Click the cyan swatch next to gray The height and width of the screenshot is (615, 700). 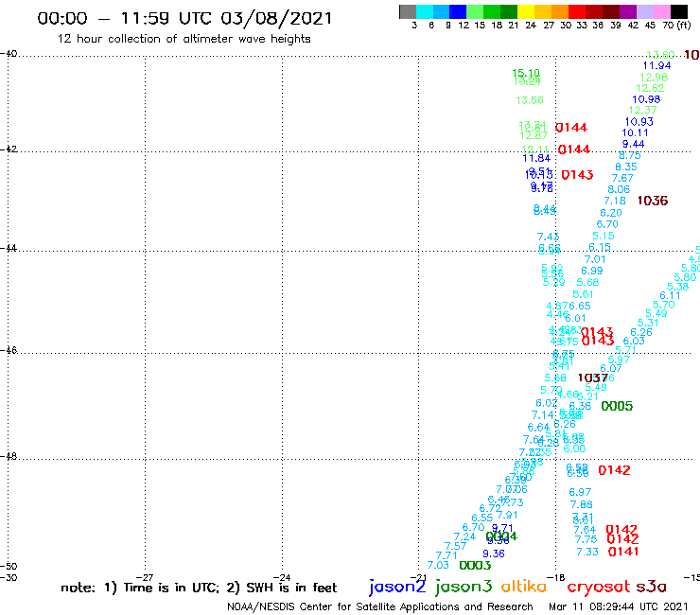[424, 11]
